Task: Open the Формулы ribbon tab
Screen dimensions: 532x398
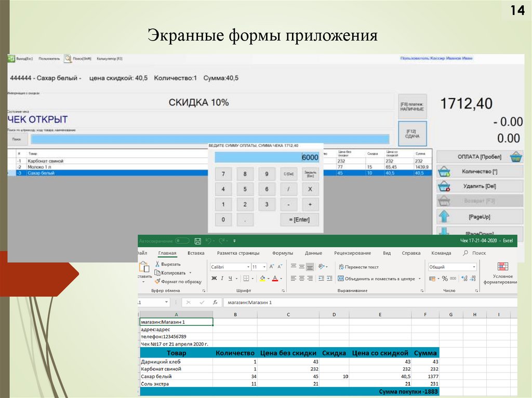Action: point(282,253)
